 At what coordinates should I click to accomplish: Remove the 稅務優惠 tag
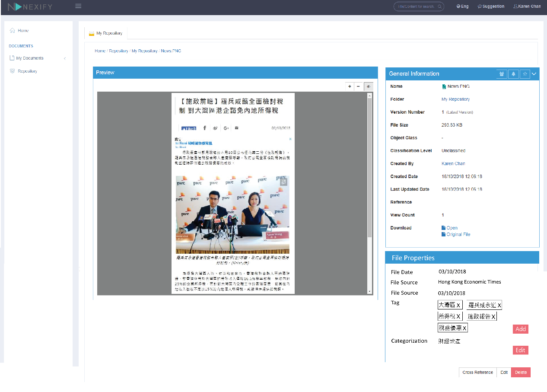(464, 328)
